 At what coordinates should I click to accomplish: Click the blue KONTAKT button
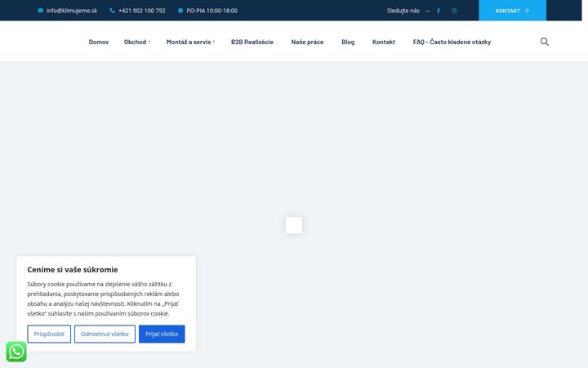click(x=512, y=11)
